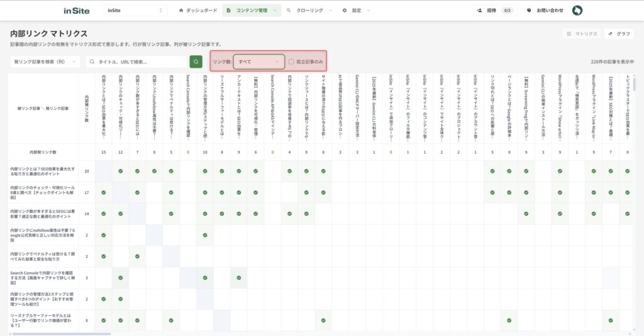
Task: Open the inSite site selector
Action: [x=135, y=11]
